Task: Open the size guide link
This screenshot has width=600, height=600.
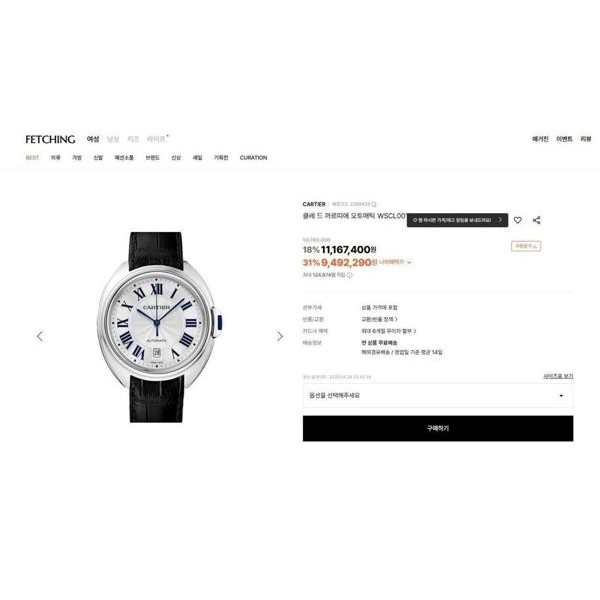Action: point(558,377)
